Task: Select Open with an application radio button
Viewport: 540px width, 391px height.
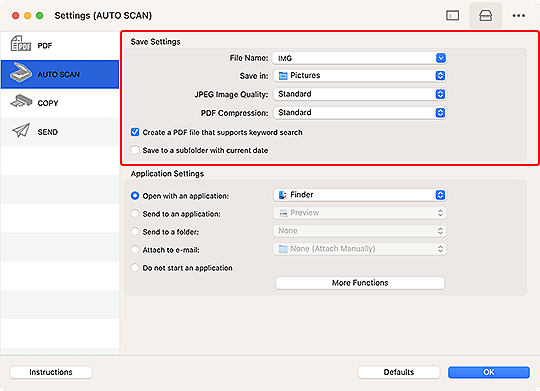Action: [x=135, y=196]
